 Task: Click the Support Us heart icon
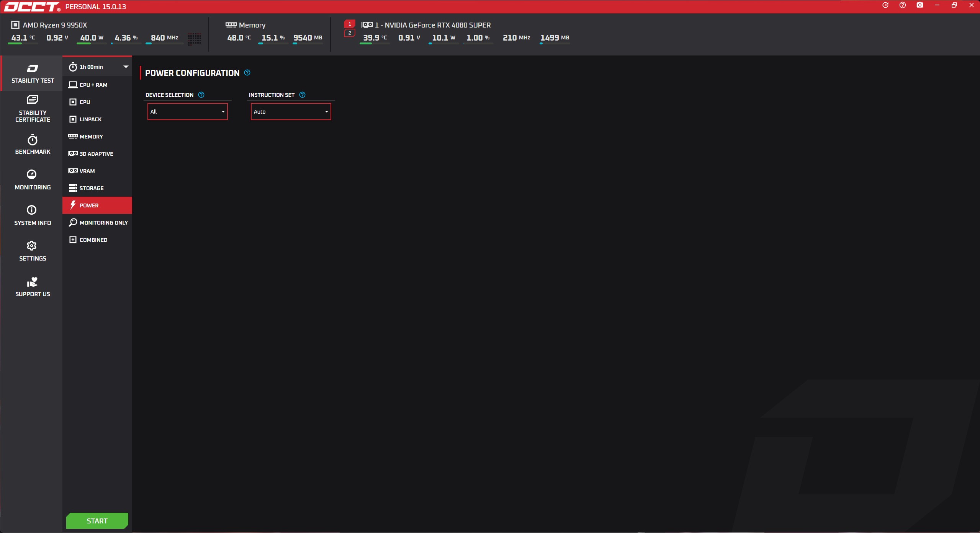pos(33,282)
